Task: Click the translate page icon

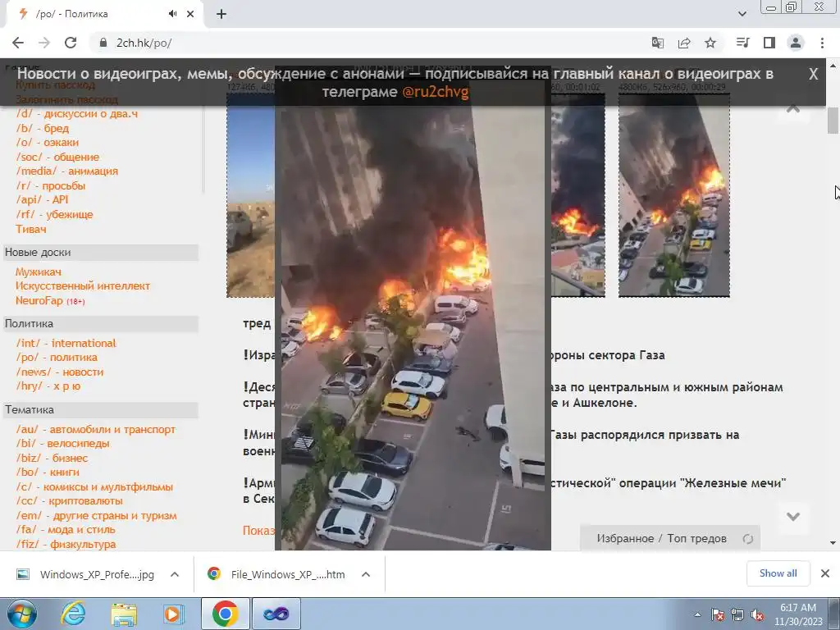Action: [x=657, y=43]
